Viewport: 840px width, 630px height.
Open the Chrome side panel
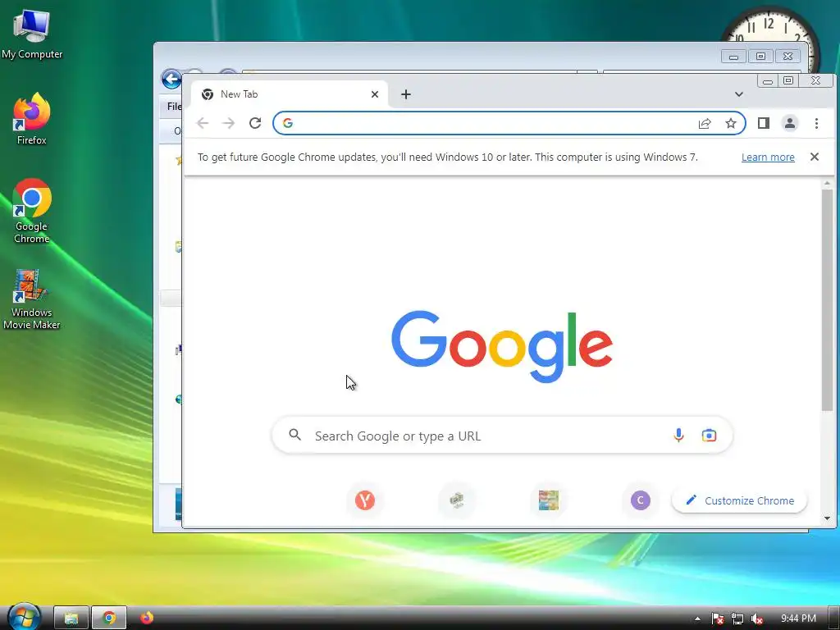click(x=764, y=123)
